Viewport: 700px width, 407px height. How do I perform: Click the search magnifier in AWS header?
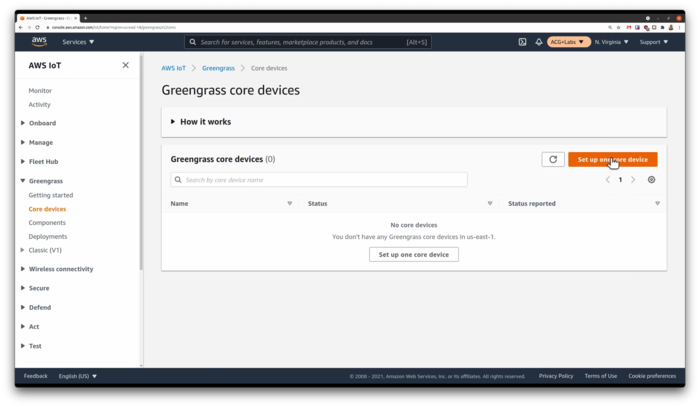(192, 42)
